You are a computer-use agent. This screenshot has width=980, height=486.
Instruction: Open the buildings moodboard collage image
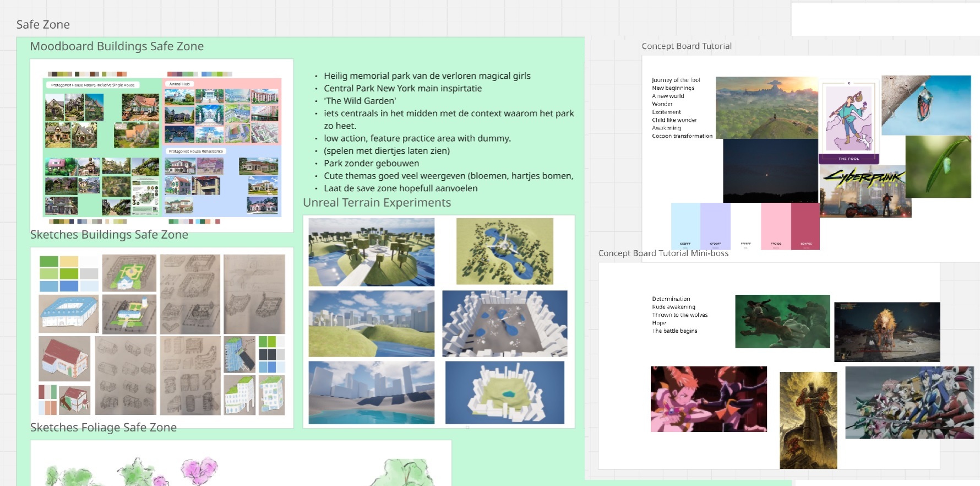[x=162, y=146]
